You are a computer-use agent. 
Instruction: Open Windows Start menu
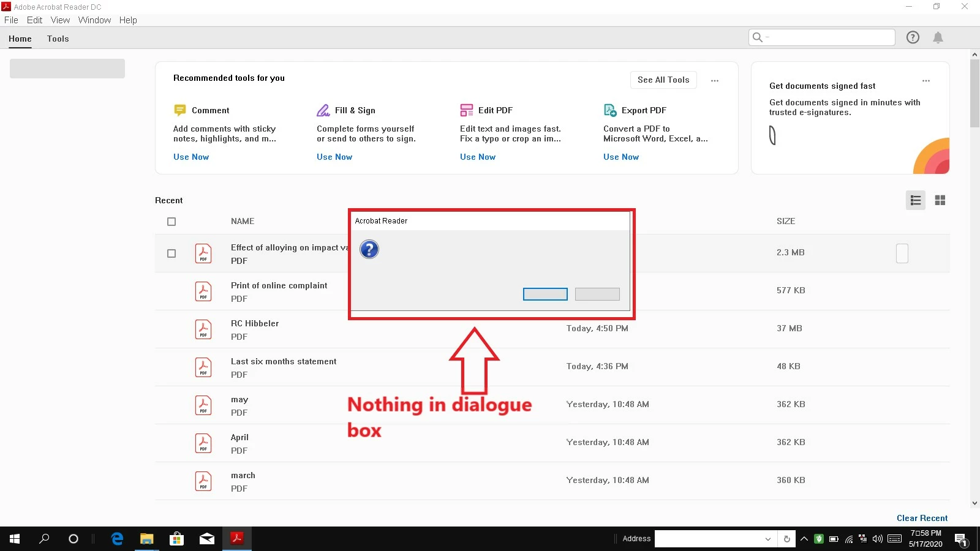coord(15,539)
